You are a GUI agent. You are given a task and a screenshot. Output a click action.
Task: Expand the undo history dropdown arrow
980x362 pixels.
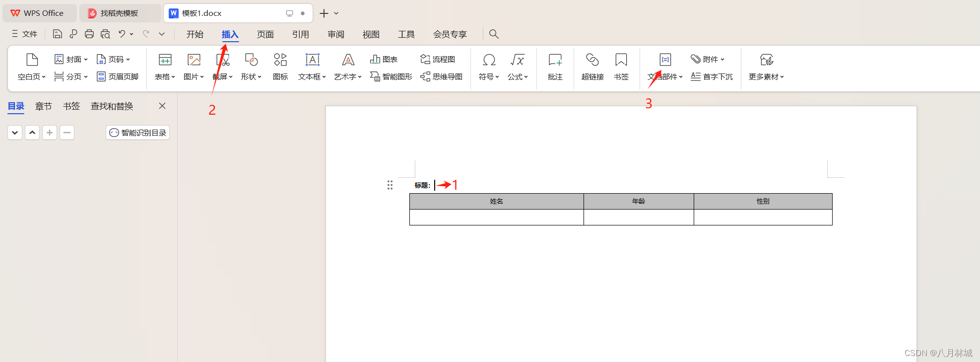pyautogui.click(x=131, y=34)
